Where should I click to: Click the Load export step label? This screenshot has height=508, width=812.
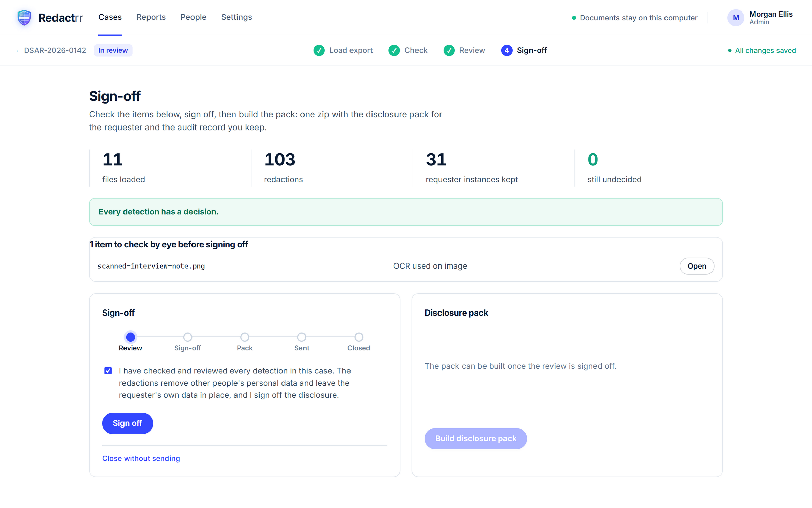point(351,50)
